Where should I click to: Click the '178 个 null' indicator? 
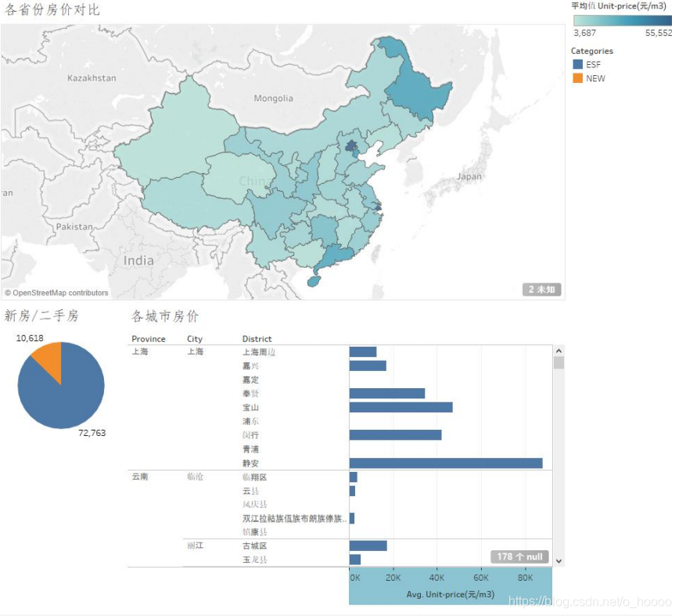pyautogui.click(x=519, y=557)
